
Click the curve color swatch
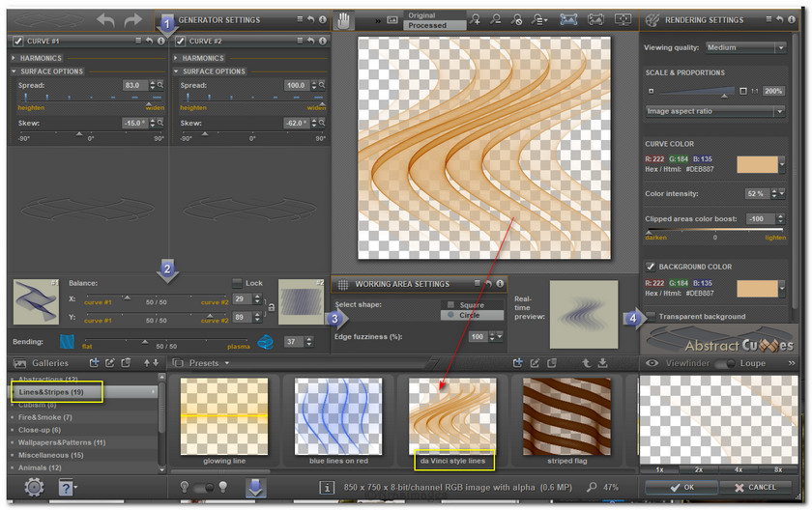point(757,164)
